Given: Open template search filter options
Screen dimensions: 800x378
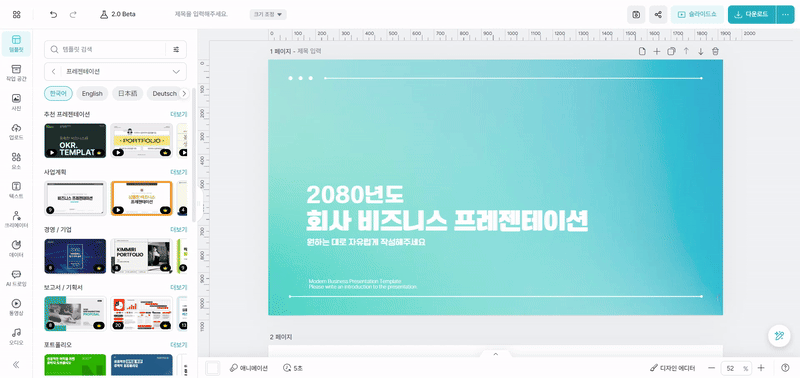Looking at the screenshot, I should tap(176, 49).
